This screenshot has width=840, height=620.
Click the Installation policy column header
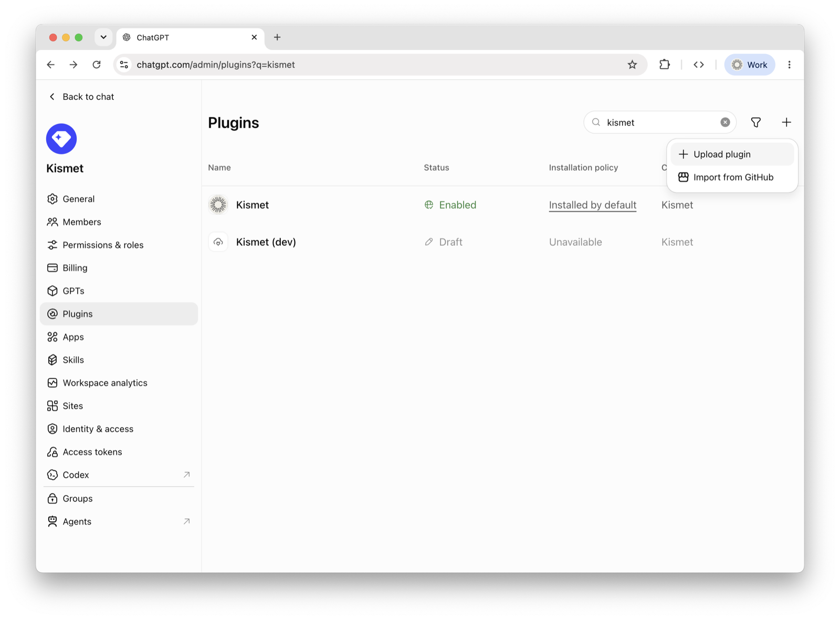click(584, 168)
